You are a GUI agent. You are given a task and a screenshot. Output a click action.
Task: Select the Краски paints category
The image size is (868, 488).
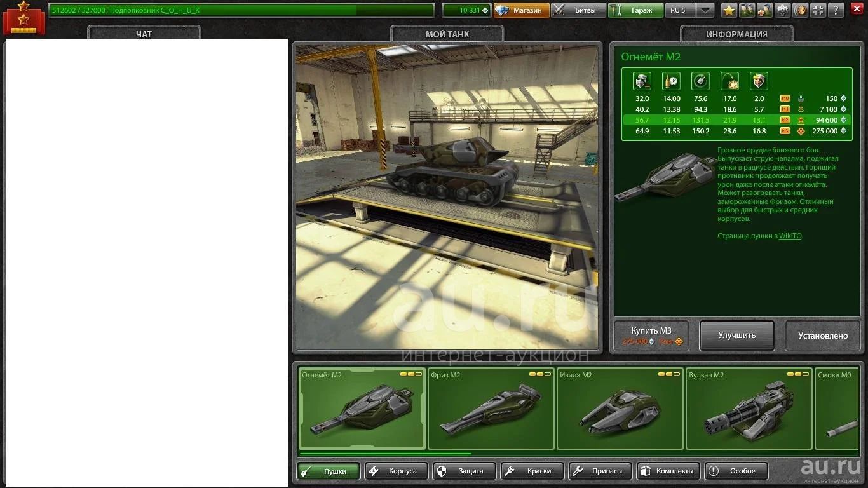coord(532,471)
